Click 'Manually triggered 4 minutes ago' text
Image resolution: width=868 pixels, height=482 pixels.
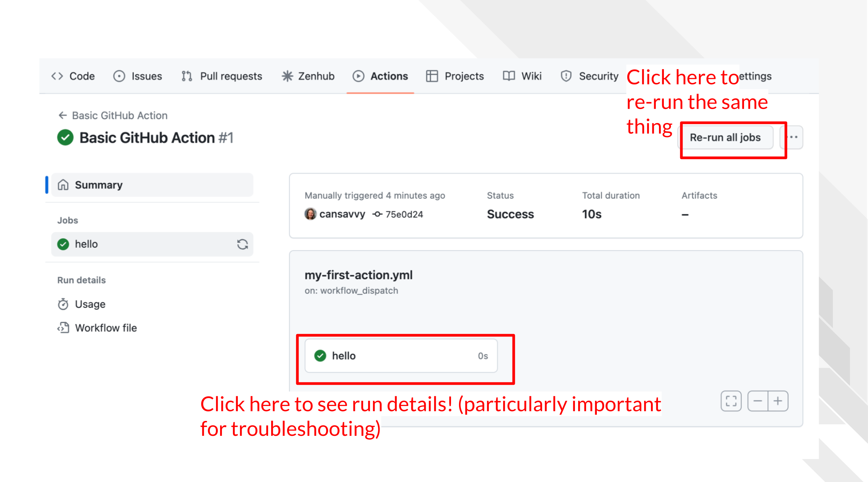[x=375, y=196]
